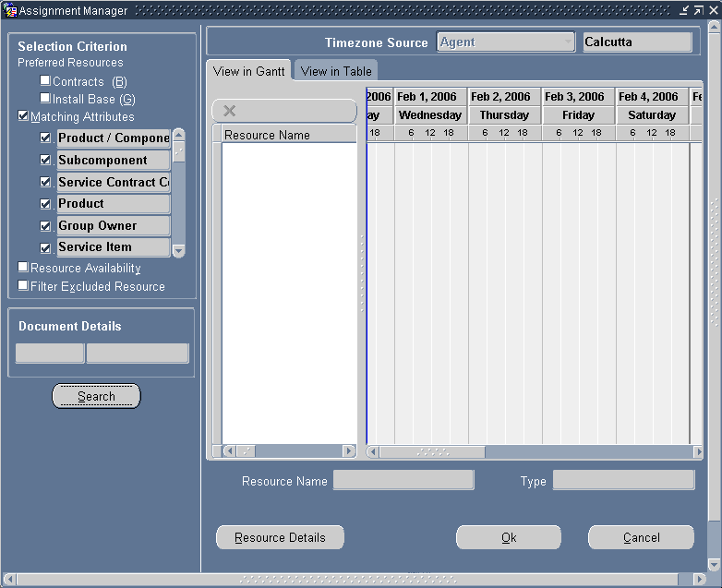The width and height of the screenshot is (722, 588).
Task: Click the window vertical scrollbar thumb
Action: (x=715, y=278)
